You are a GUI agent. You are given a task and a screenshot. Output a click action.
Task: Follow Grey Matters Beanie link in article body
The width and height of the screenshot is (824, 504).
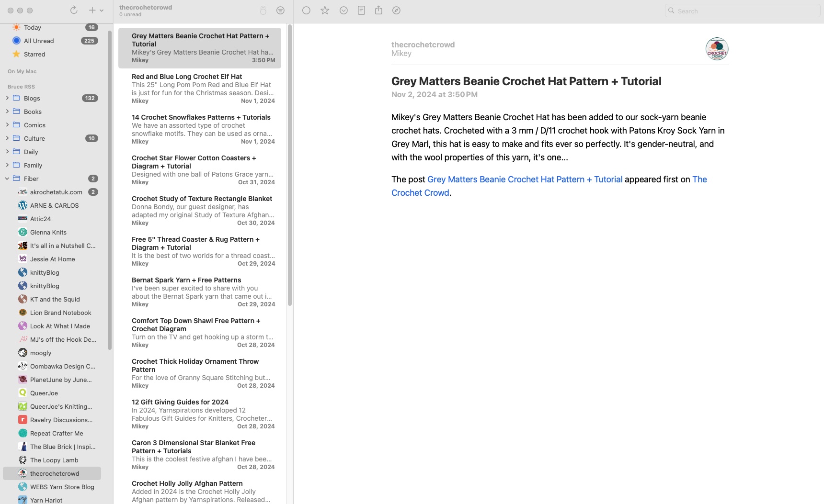coord(525,179)
